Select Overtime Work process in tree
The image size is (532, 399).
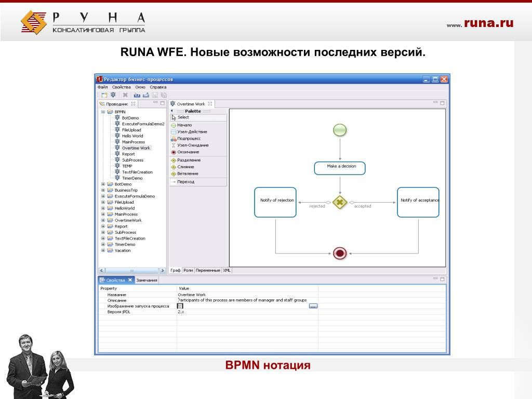click(136, 148)
